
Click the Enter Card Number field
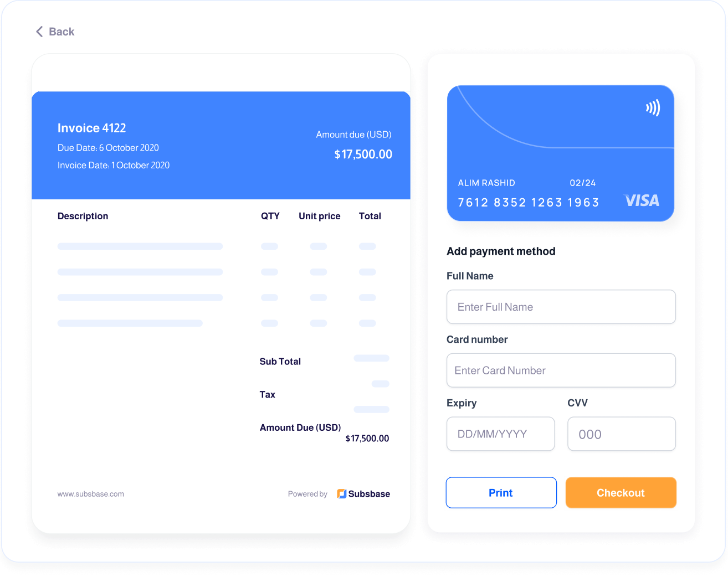561,370
